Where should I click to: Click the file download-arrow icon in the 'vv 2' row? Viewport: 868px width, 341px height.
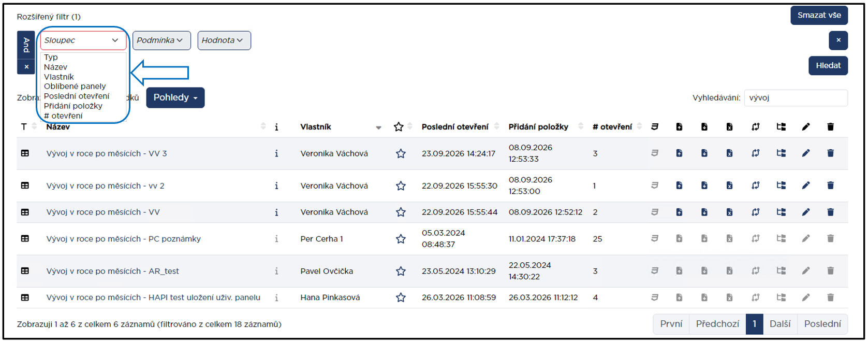point(704,186)
